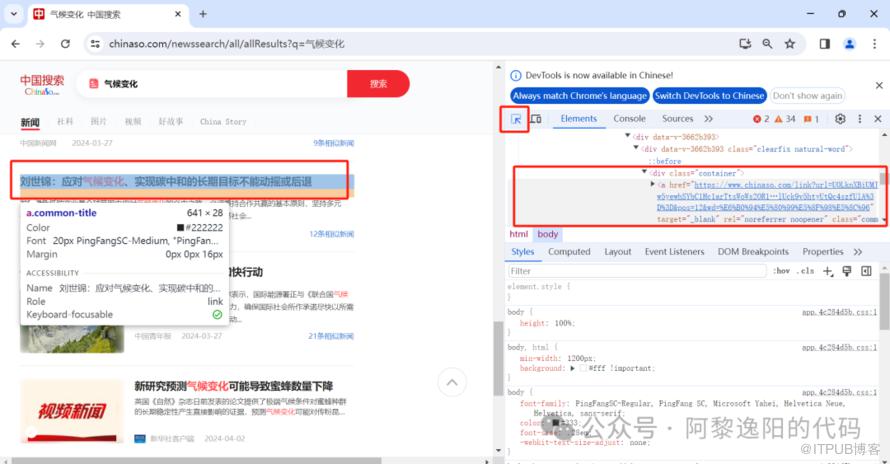Toggle the Chrome side panel
Image resolution: width=890 pixels, height=464 pixels.
coord(824,44)
